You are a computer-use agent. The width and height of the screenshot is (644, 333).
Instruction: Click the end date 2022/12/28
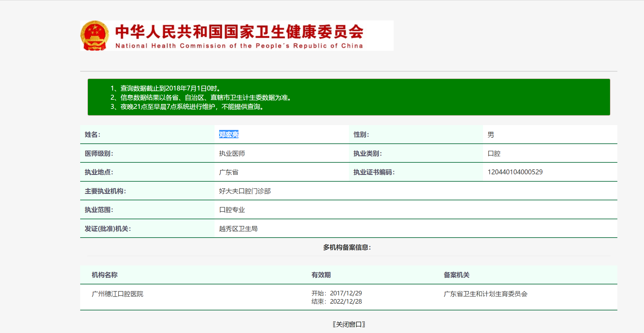click(x=346, y=302)
